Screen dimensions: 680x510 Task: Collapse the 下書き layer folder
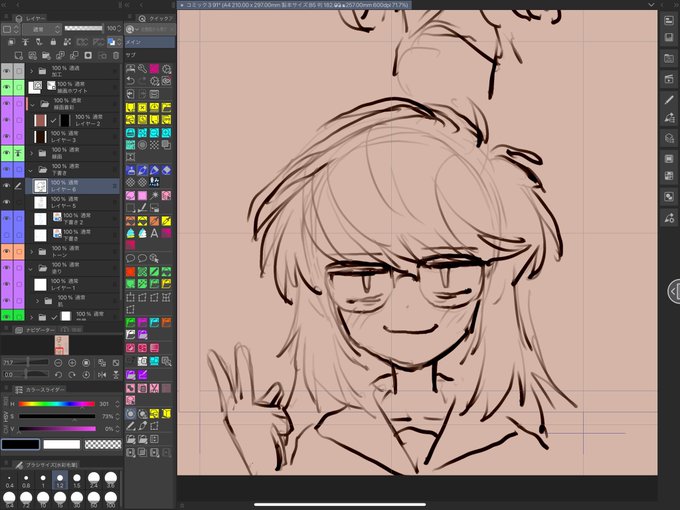pyautogui.click(x=31, y=170)
